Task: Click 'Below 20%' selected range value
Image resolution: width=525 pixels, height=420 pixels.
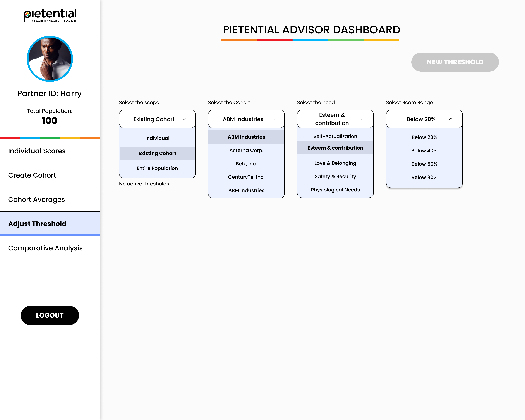Action: click(x=421, y=119)
